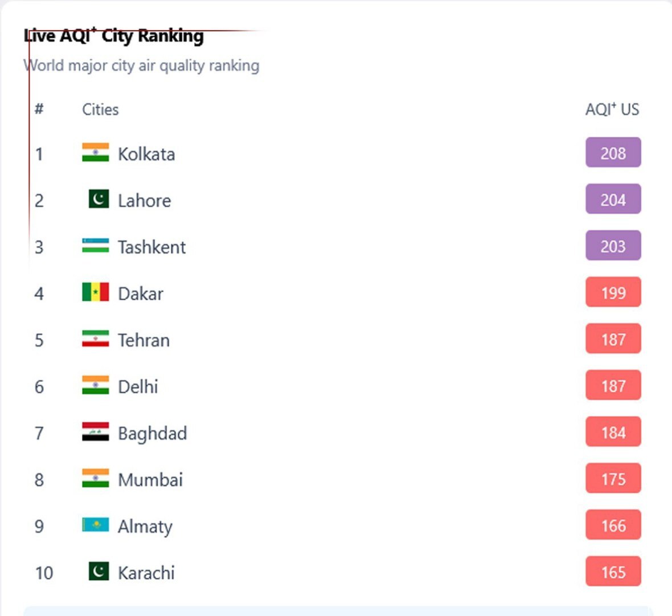The height and width of the screenshot is (616, 672).
Task: Select the Uzbekistan flag beside Tashkent
Action: point(95,246)
